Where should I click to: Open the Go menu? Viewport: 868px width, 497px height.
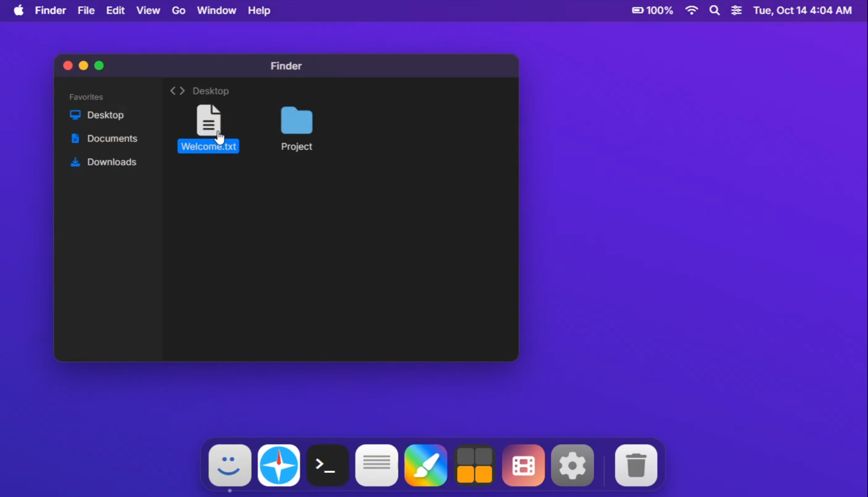(178, 10)
